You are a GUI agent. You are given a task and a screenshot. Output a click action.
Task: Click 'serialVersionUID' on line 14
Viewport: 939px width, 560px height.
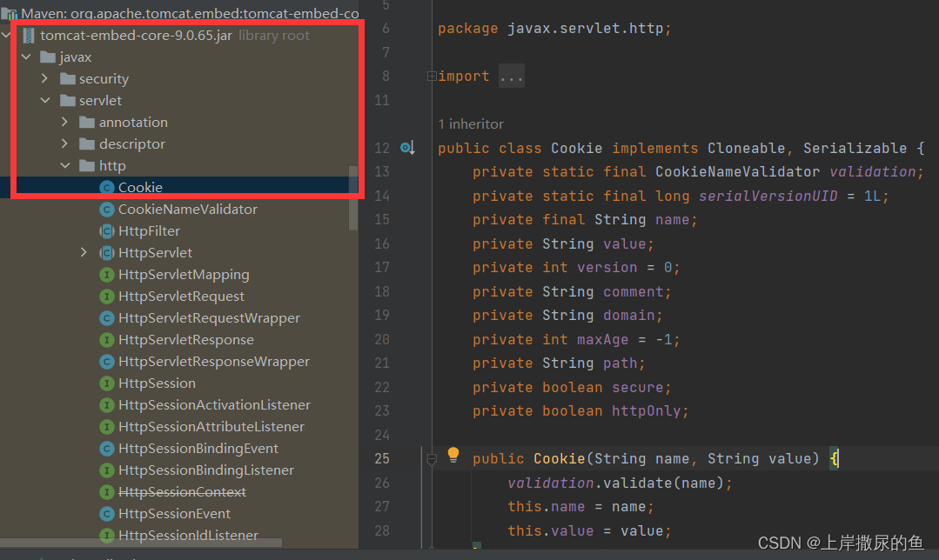click(x=768, y=196)
